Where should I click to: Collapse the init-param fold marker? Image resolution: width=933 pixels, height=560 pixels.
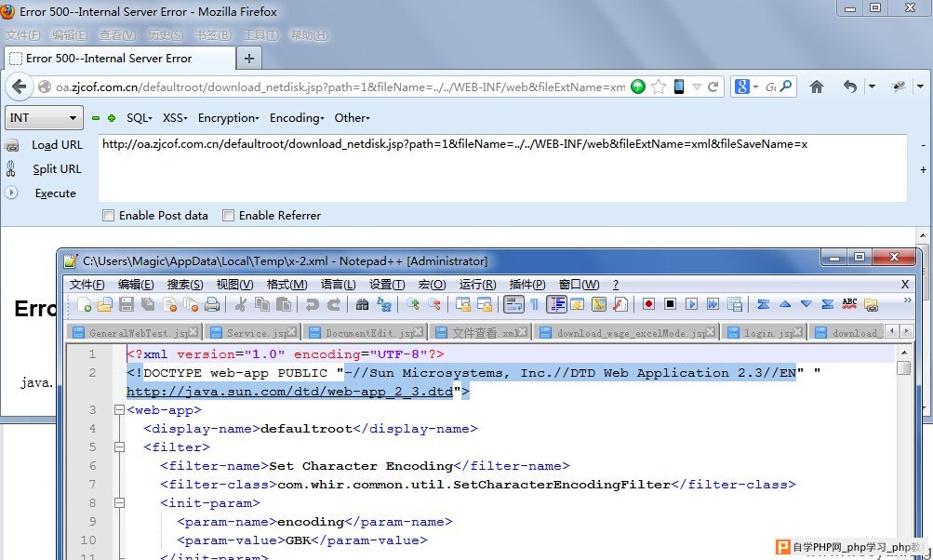120,503
